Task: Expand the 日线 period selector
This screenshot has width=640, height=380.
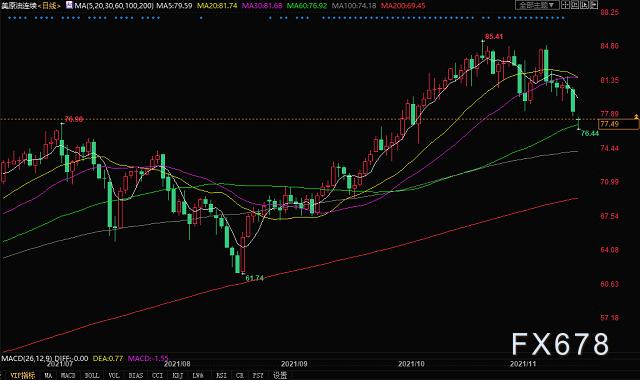Action: pyautogui.click(x=50, y=5)
